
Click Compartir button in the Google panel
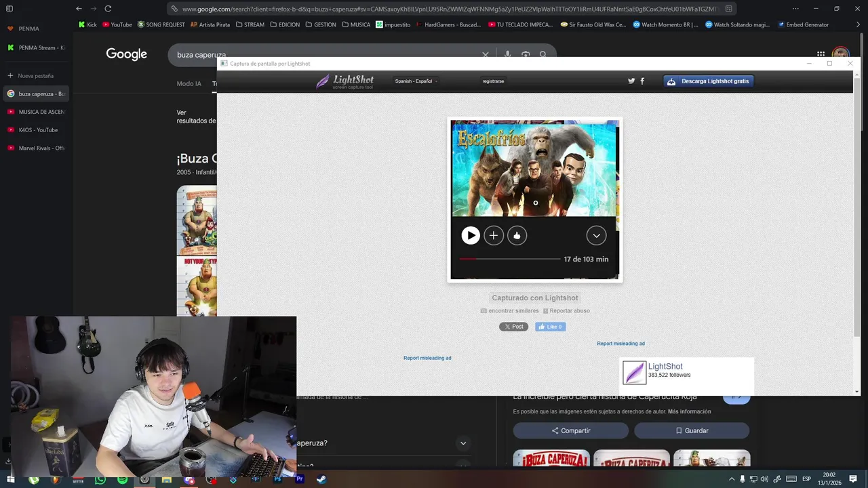570,430
